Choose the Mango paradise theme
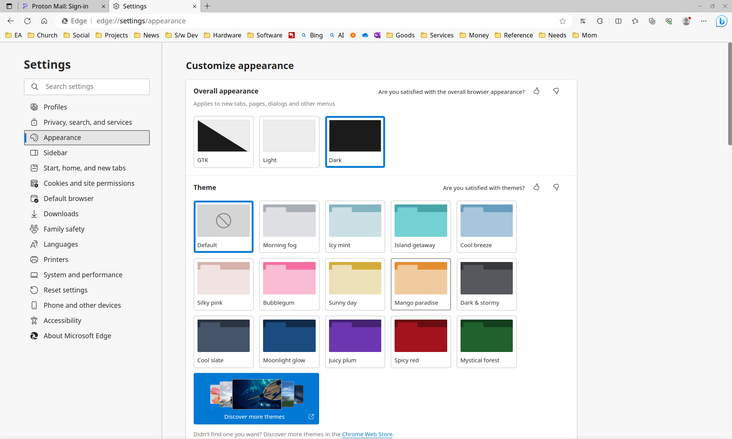732x439 pixels. 421,284
